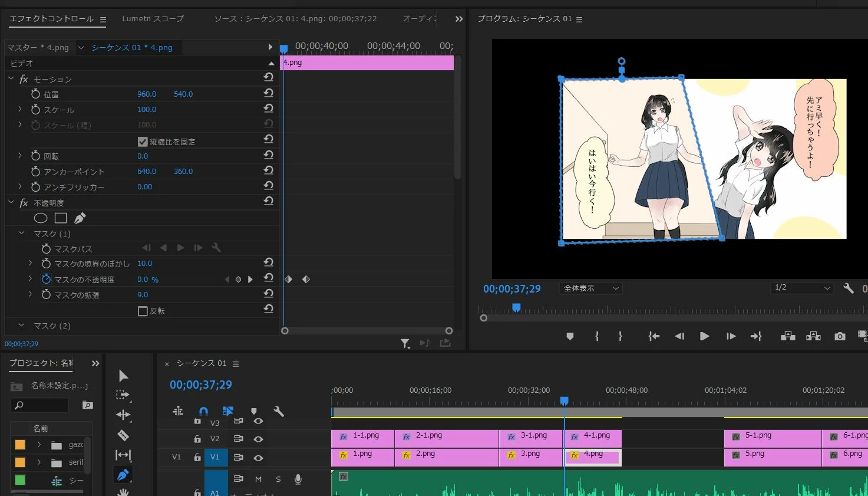The width and height of the screenshot is (868, 496).
Task: Collapse the モーション effect group
Action: point(11,78)
